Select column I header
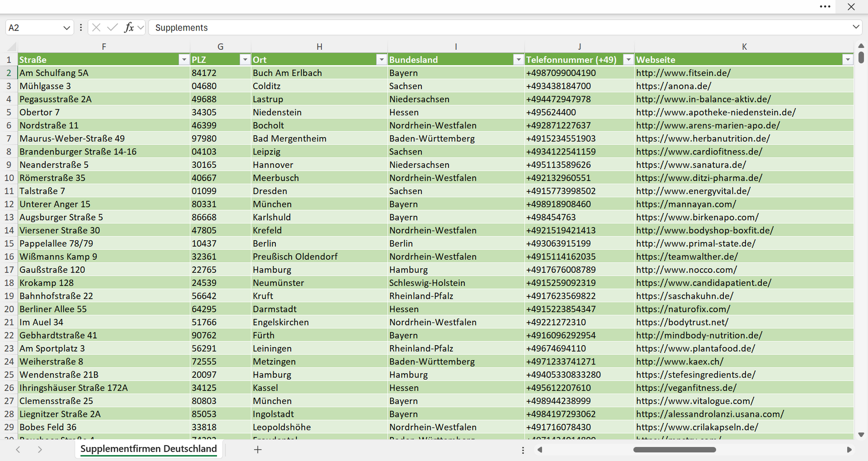Image resolution: width=868 pixels, height=461 pixels. 456,47
